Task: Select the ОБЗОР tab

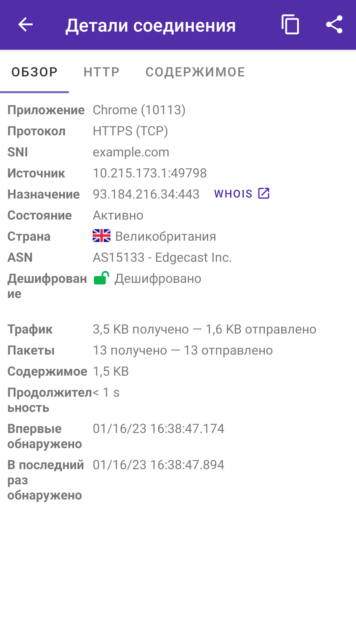Action: click(x=35, y=72)
